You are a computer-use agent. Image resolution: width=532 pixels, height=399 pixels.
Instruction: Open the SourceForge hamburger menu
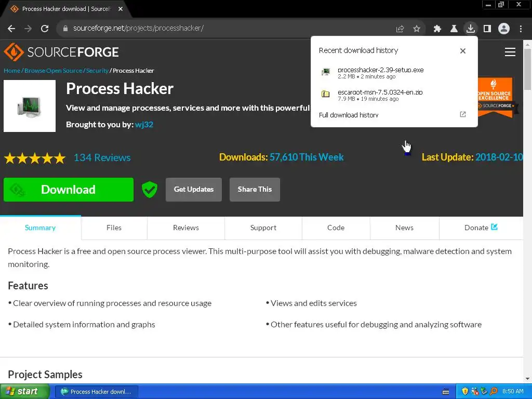pyautogui.click(x=510, y=52)
